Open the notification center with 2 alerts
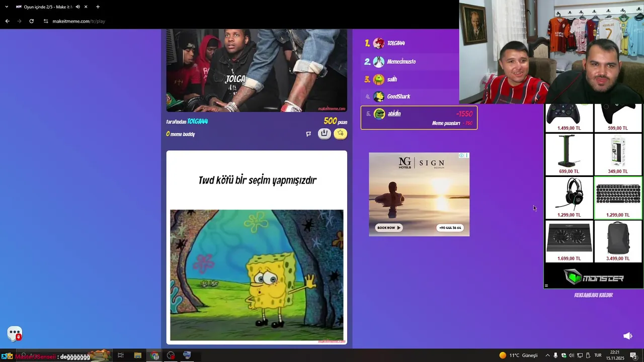Screen dimensions: 644x362 pos(633,355)
